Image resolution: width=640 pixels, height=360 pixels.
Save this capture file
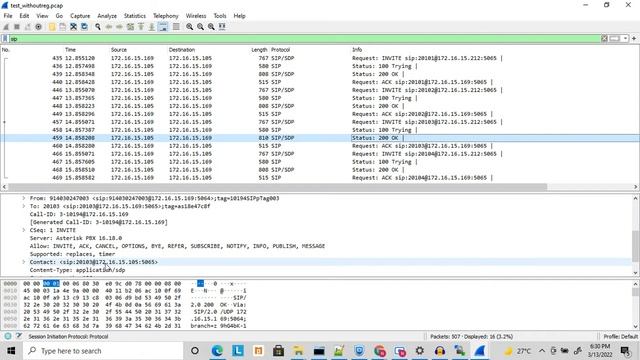(62, 27)
